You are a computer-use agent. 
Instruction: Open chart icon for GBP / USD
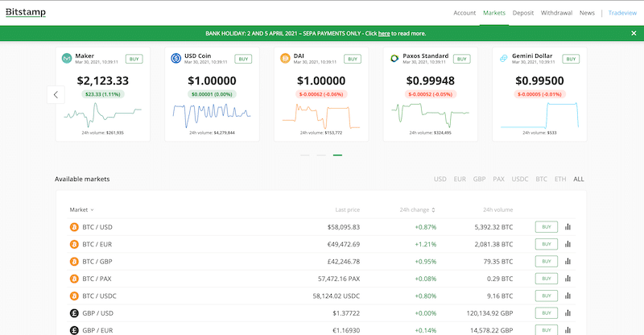pyautogui.click(x=568, y=313)
